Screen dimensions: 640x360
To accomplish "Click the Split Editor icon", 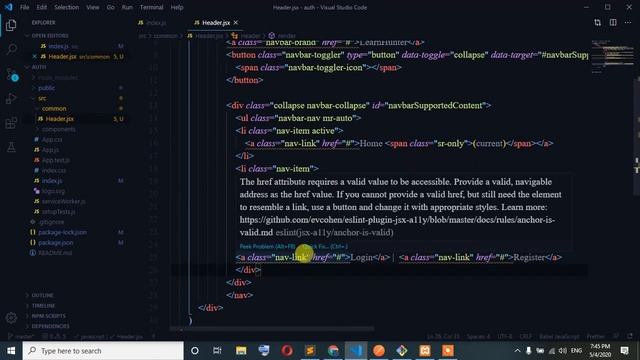I will point(613,22).
